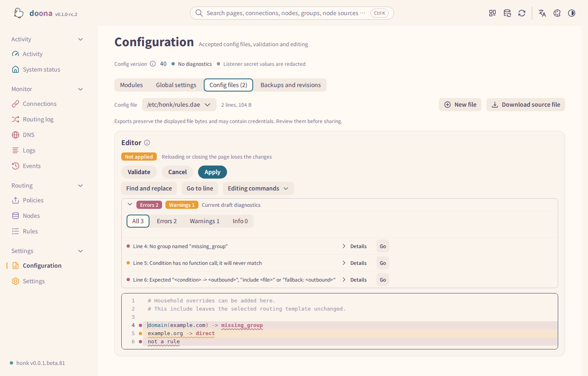The image size is (588, 376).
Task: Open the color palette theme icon
Action: coord(557,13)
